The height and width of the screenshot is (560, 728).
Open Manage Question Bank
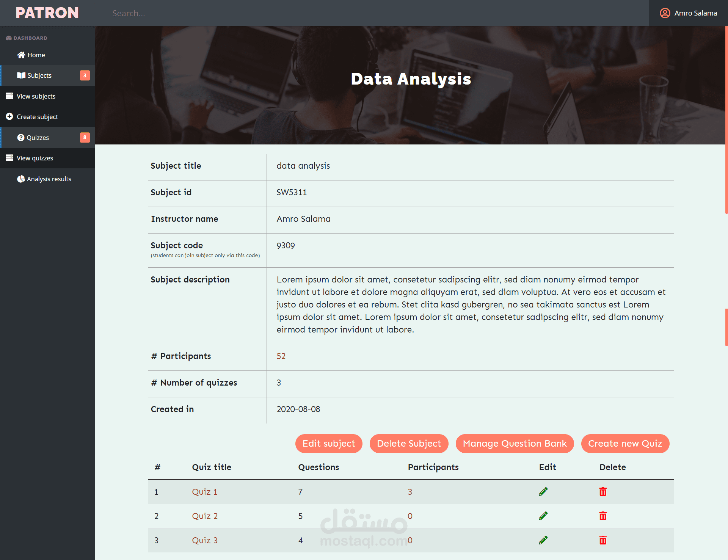(x=515, y=444)
